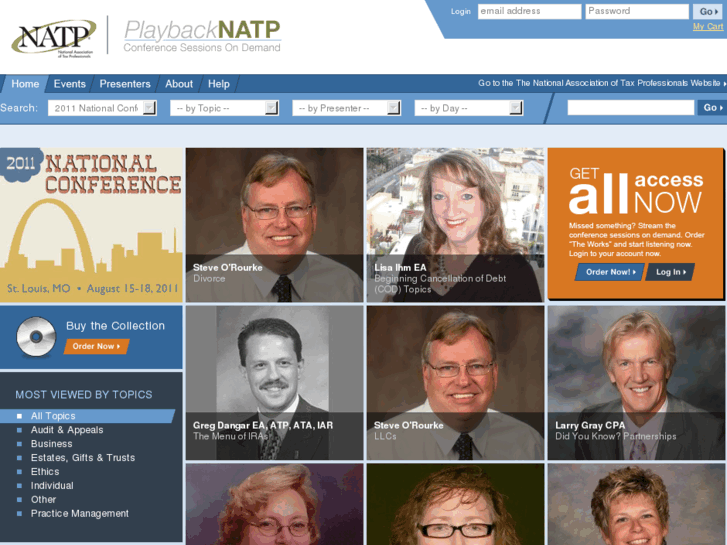
Task: Open the Events tab
Action: [70, 84]
